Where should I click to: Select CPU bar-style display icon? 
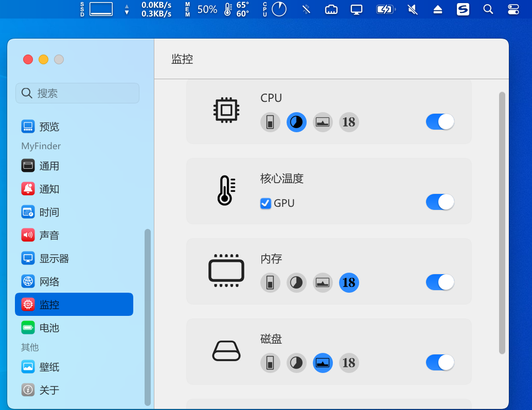270,122
